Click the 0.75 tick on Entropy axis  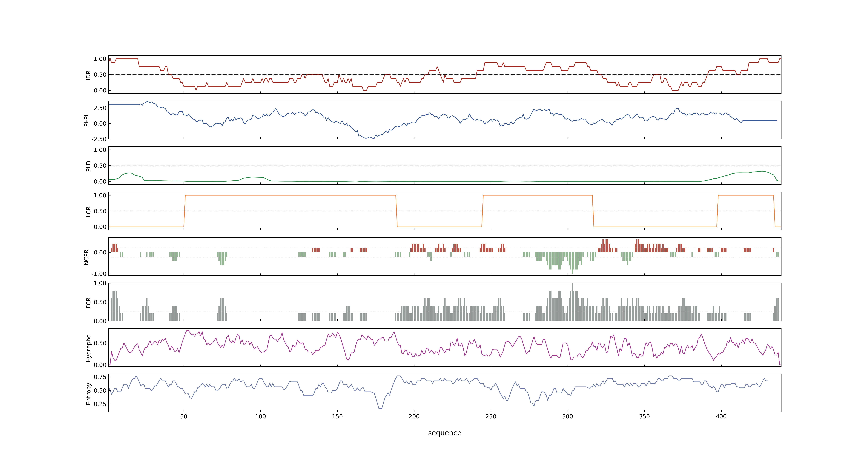tap(100, 377)
